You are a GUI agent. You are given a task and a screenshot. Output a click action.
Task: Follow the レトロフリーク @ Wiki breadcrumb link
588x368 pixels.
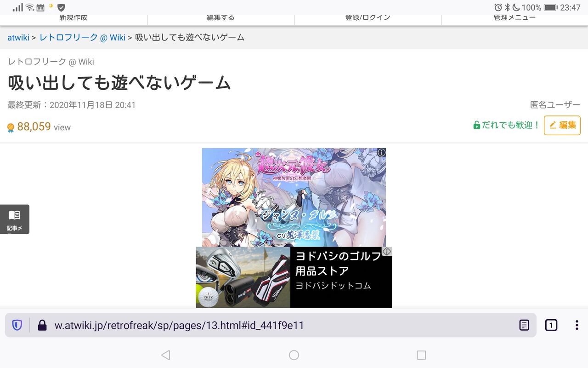[x=82, y=38]
